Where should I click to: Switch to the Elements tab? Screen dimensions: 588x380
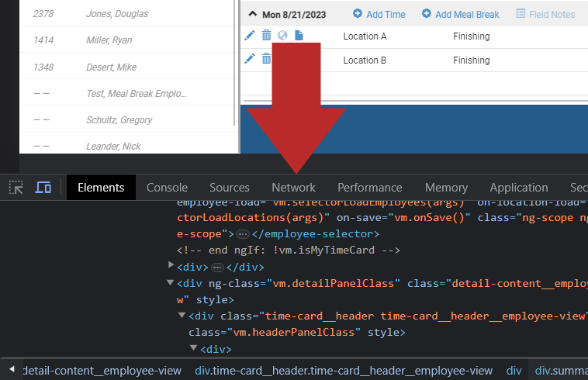(x=101, y=188)
